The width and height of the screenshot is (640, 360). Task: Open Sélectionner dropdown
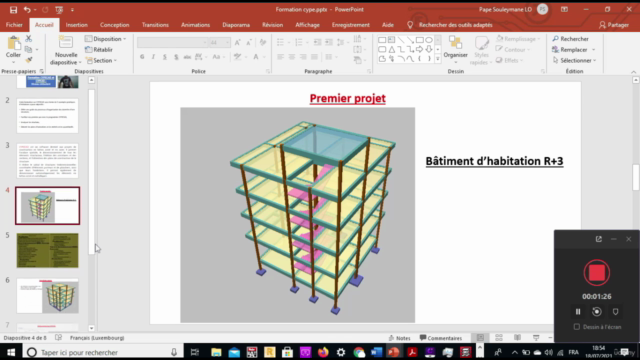click(574, 60)
